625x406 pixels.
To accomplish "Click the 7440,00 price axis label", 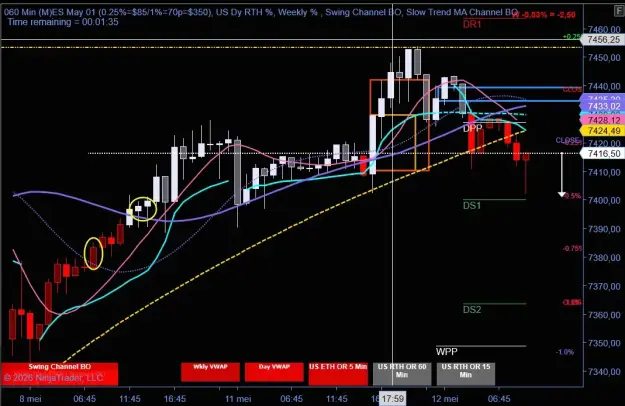I will [603, 86].
